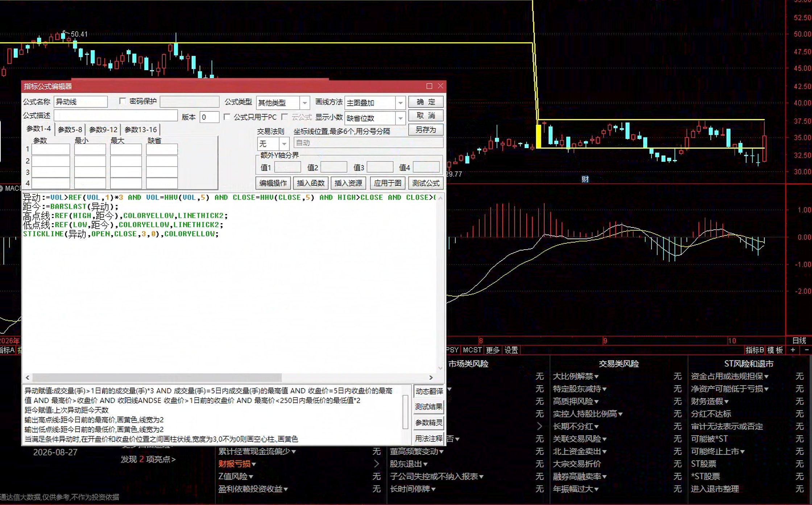Close the formula editor dialog
This screenshot has height=505, width=812.
pos(440,86)
